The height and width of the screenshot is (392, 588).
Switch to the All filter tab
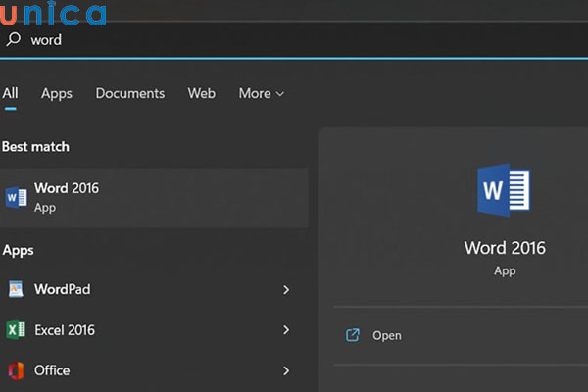coord(10,93)
